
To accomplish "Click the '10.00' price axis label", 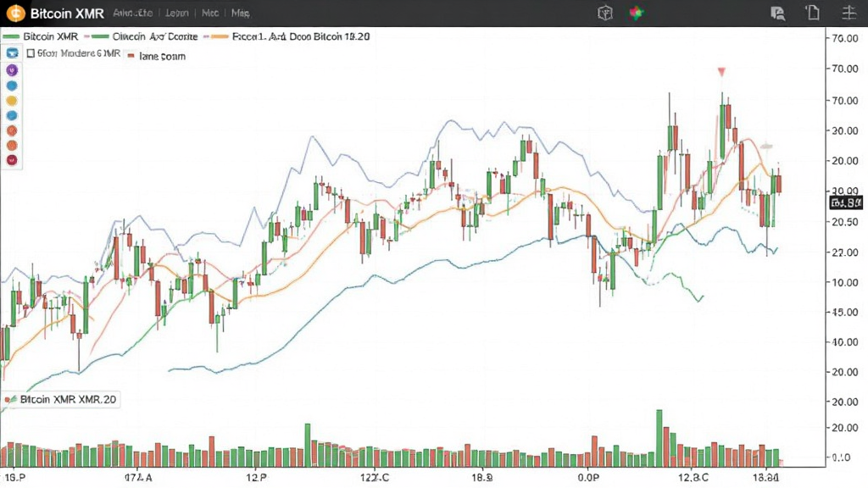I will click(x=845, y=282).
